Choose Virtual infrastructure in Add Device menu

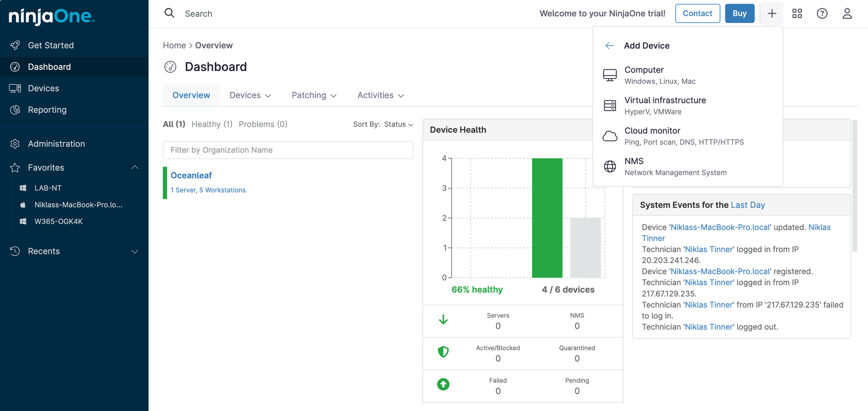pos(687,105)
